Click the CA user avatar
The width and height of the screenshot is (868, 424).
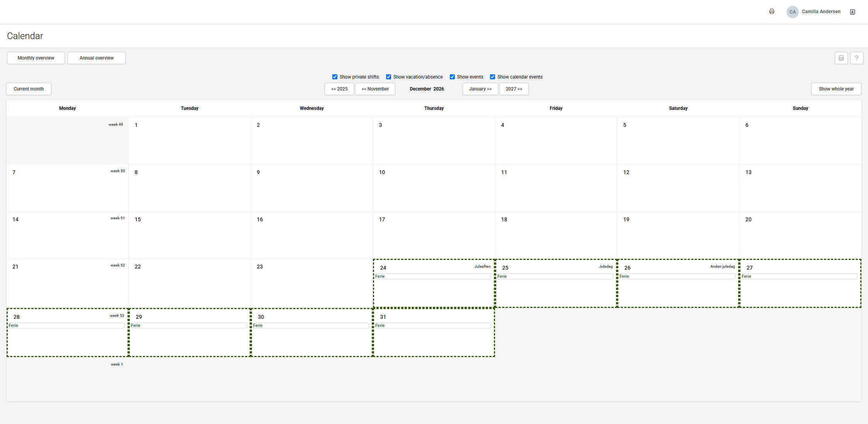coord(792,12)
